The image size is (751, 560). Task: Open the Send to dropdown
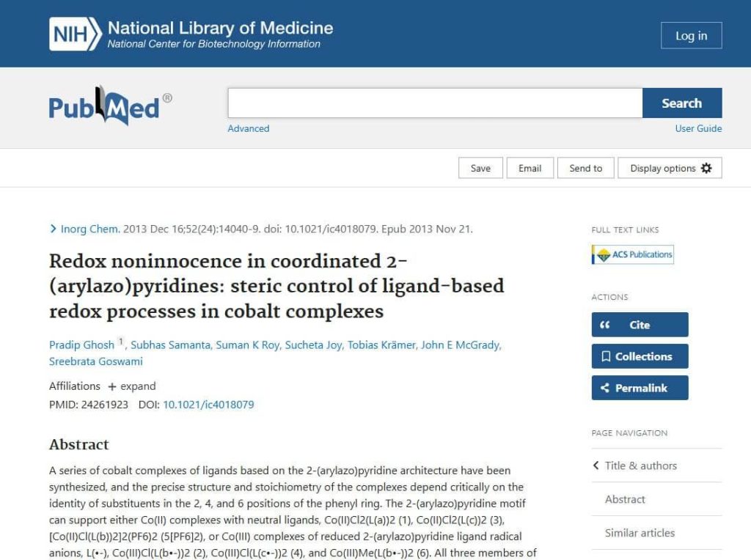click(x=585, y=168)
